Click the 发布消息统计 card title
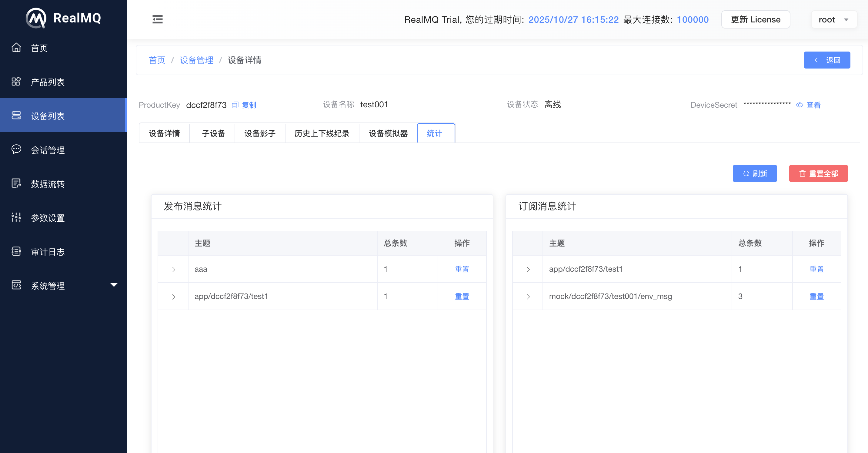The width and height of the screenshot is (868, 453). [193, 206]
